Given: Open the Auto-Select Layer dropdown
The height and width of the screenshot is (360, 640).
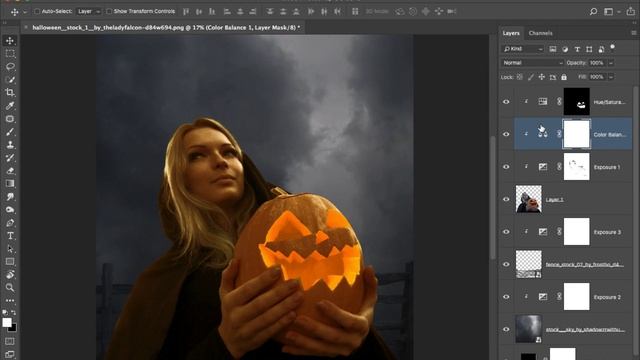Looking at the screenshot, I should [x=89, y=11].
